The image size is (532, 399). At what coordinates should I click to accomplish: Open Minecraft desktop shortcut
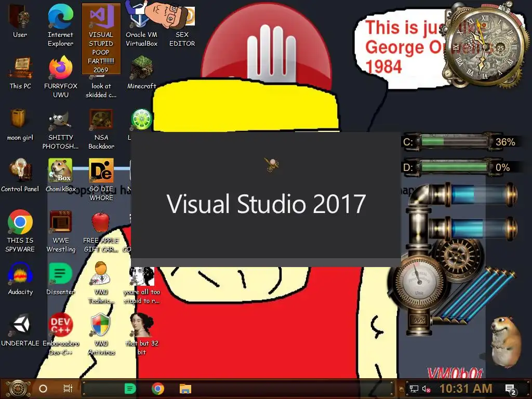[x=141, y=73]
